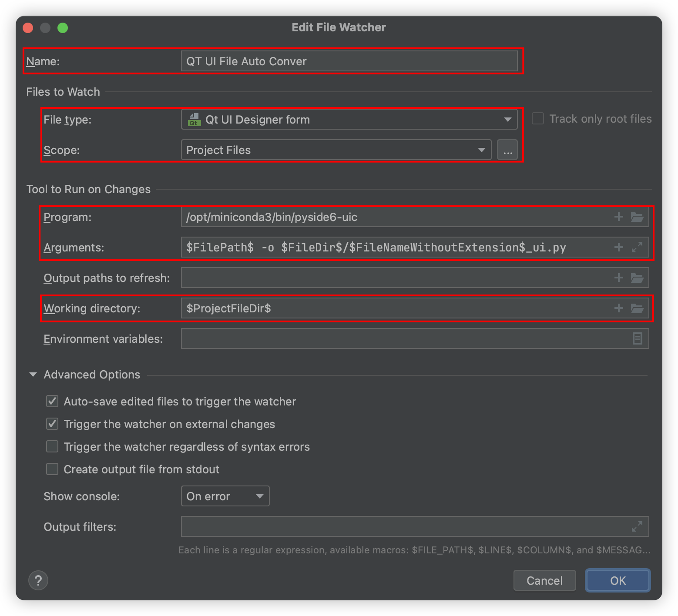Enable Create output file from stdout

(52, 469)
